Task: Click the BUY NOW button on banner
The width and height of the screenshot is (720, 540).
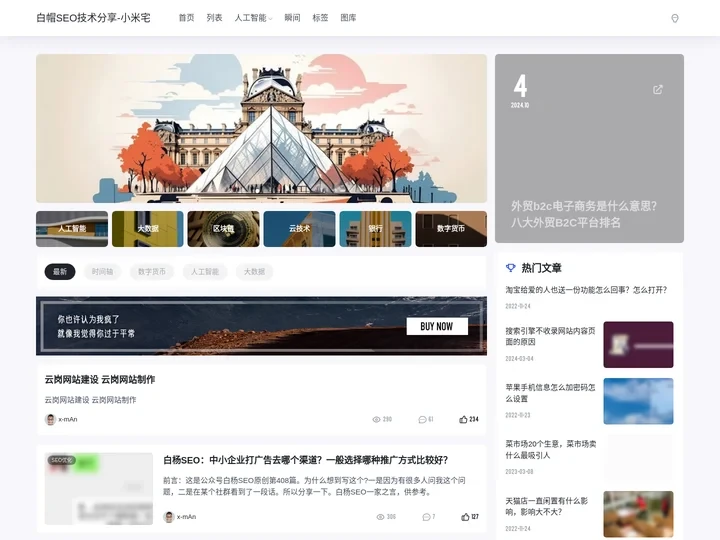Action: point(437,326)
